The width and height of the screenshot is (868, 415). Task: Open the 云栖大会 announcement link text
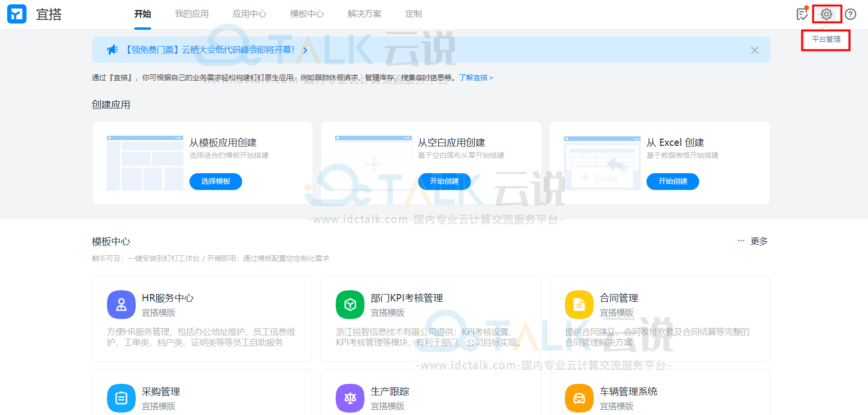(x=210, y=50)
